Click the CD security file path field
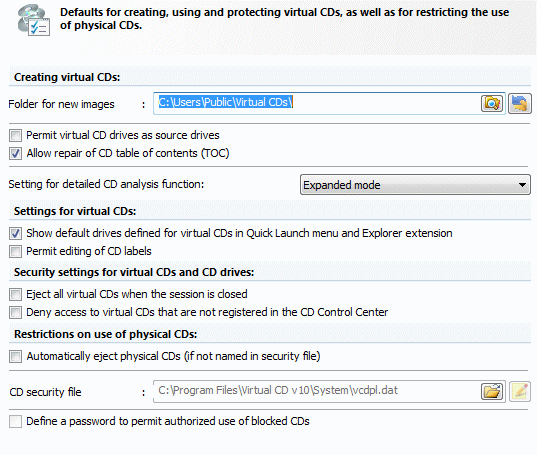The height and width of the screenshot is (455, 537). [317, 391]
